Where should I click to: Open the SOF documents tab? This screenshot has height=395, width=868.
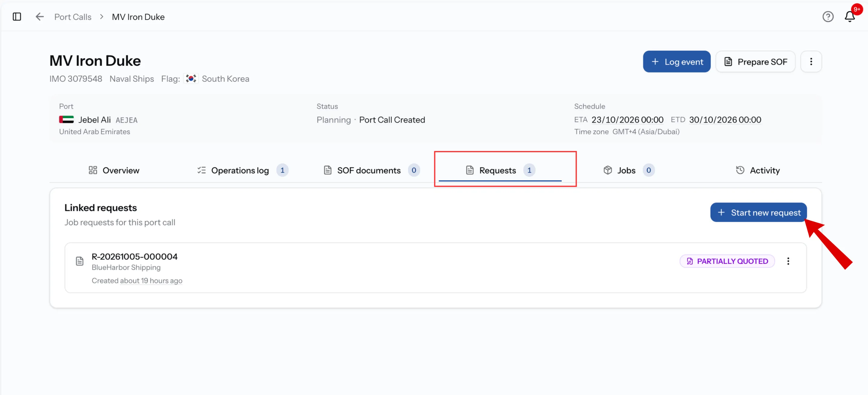tap(371, 170)
